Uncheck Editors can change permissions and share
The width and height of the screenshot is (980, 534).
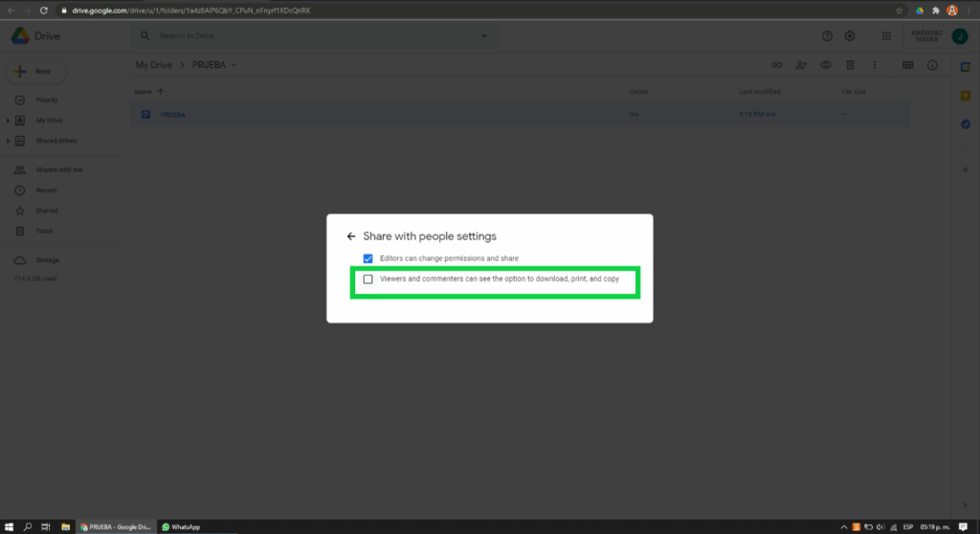pyautogui.click(x=368, y=258)
